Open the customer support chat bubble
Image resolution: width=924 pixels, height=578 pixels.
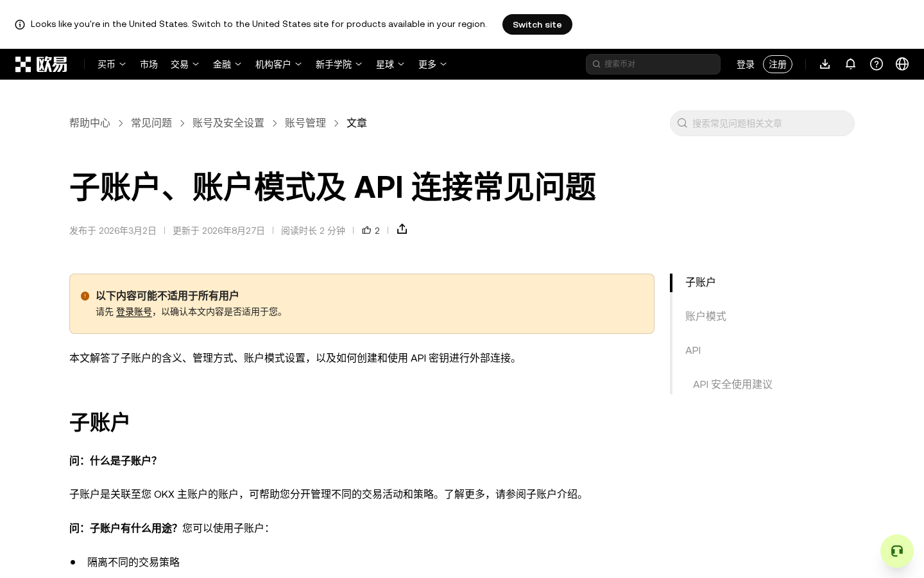coord(897,551)
